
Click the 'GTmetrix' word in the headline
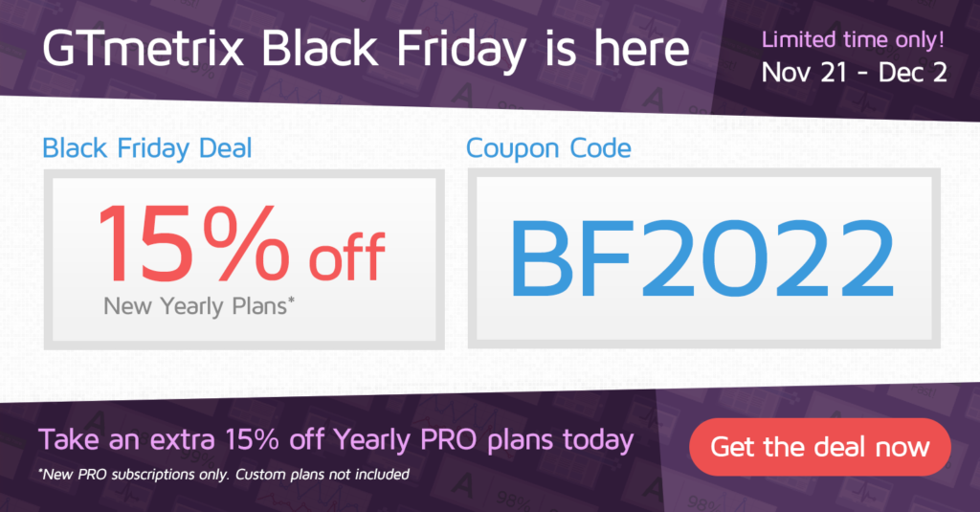(144, 50)
